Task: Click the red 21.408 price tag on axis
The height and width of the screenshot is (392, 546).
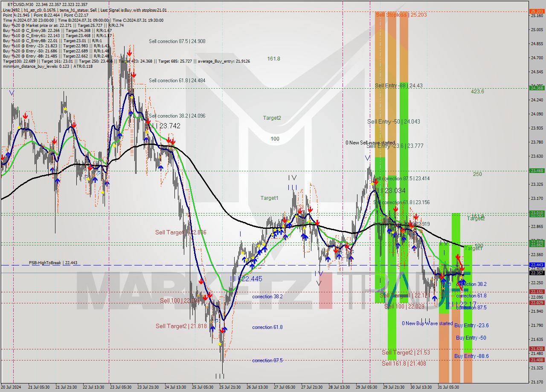Action: tap(537, 360)
